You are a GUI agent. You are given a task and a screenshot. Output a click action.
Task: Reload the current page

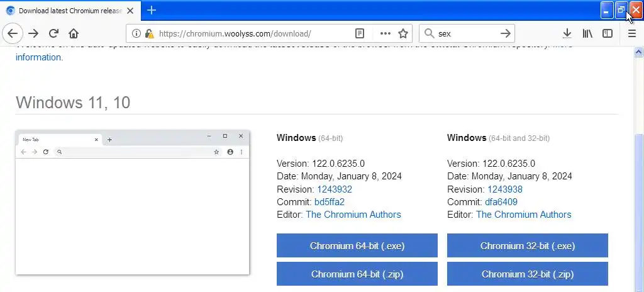53,33
